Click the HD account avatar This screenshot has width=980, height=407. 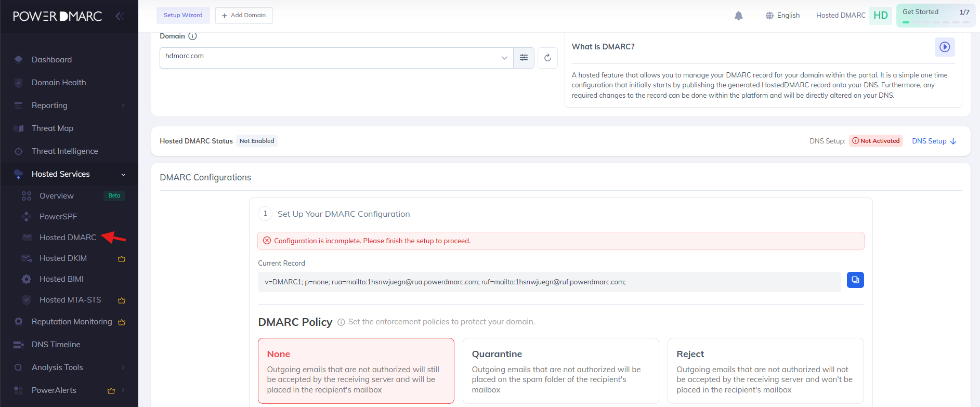pos(881,16)
